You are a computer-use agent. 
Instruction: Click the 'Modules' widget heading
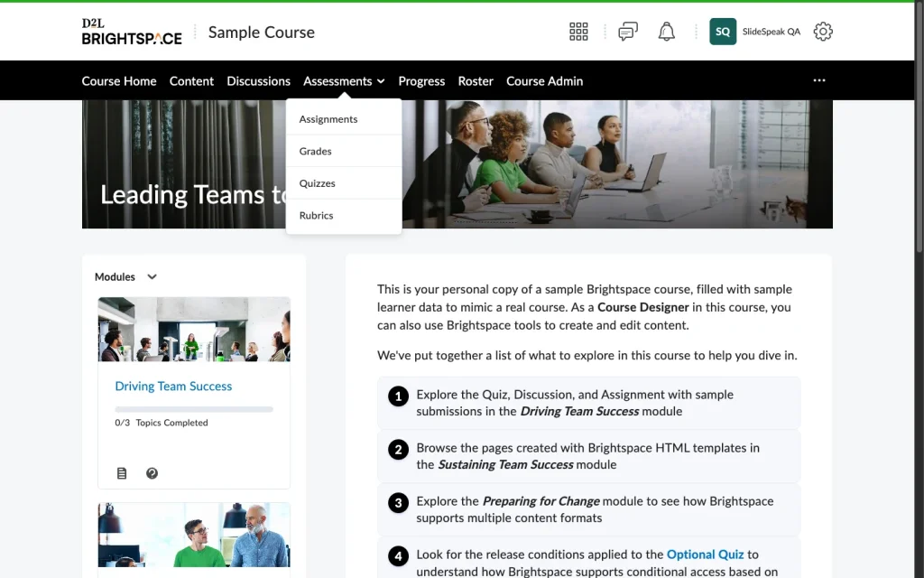coord(115,276)
